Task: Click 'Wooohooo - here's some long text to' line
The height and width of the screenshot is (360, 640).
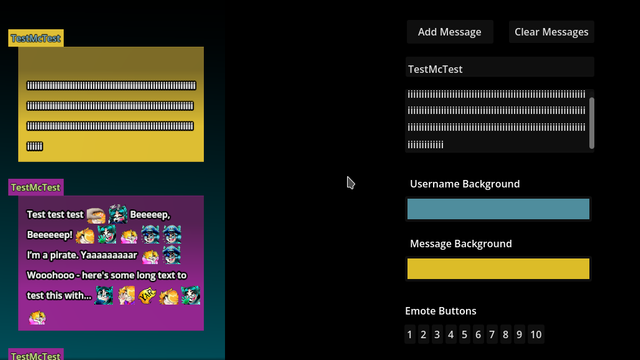Action: [107, 276]
